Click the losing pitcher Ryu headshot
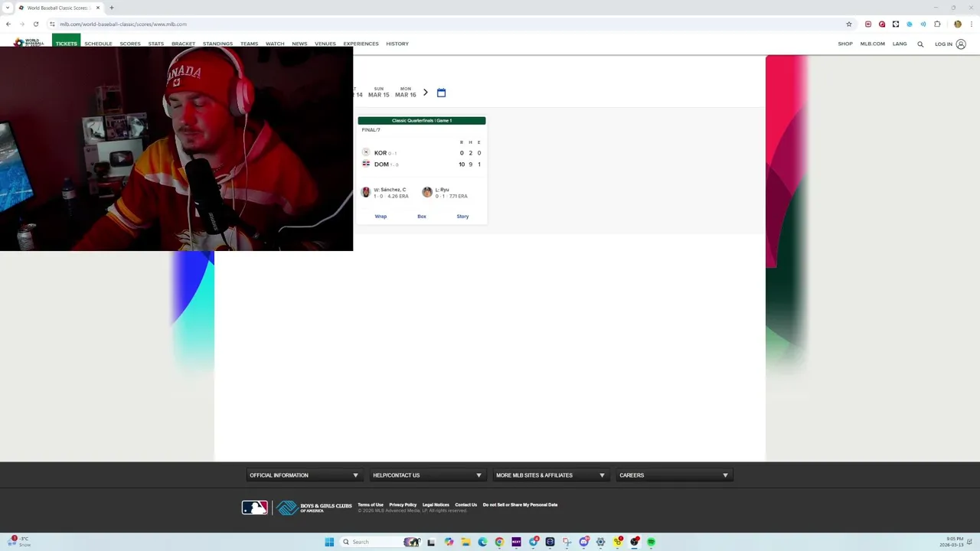The image size is (980, 551). click(427, 192)
